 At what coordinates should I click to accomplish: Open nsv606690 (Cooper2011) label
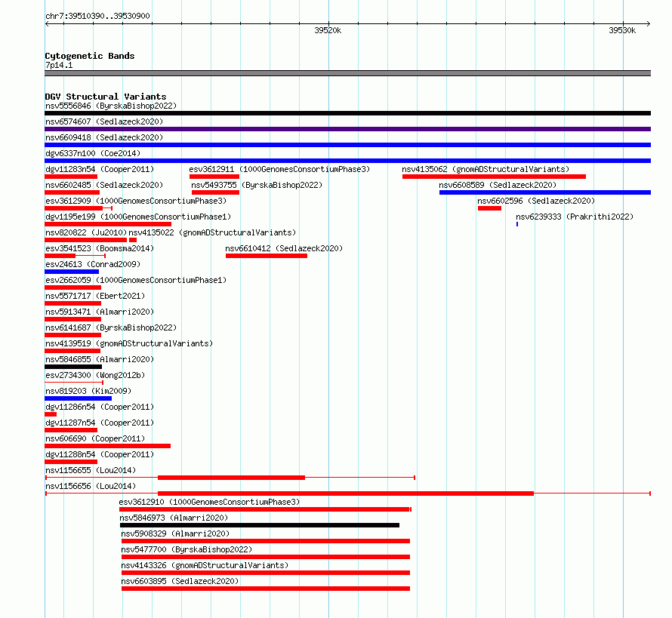pyautogui.click(x=95, y=438)
